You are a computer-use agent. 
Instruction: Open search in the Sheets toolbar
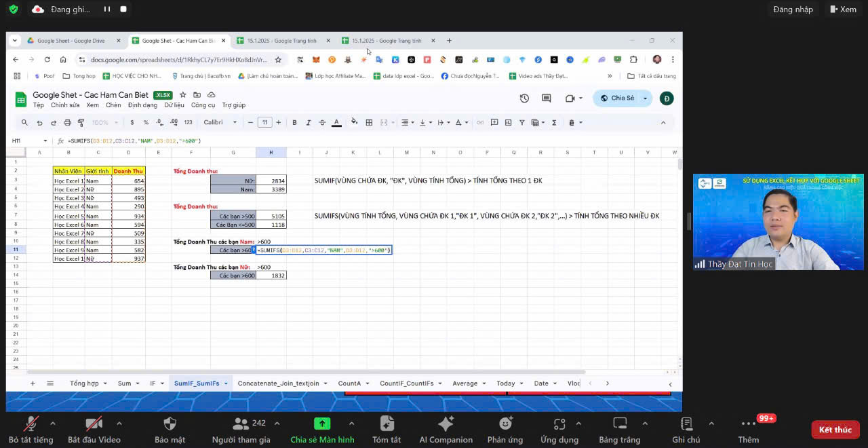(x=24, y=123)
